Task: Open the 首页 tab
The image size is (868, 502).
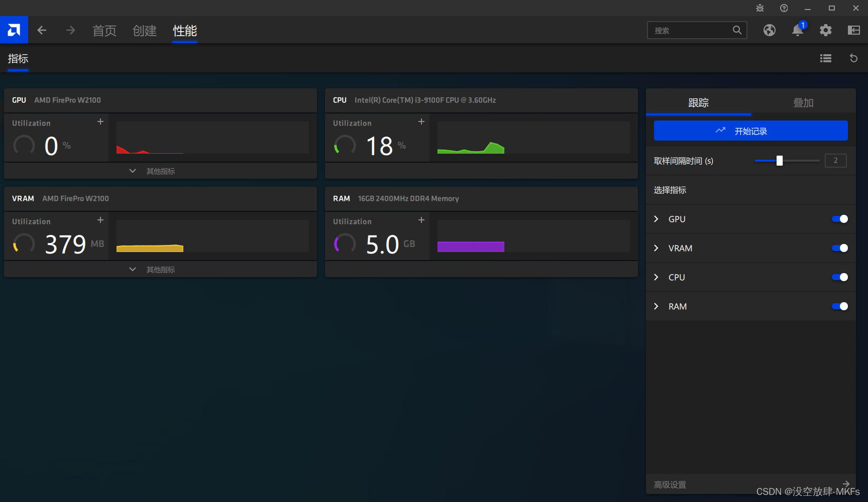Action: (x=104, y=31)
